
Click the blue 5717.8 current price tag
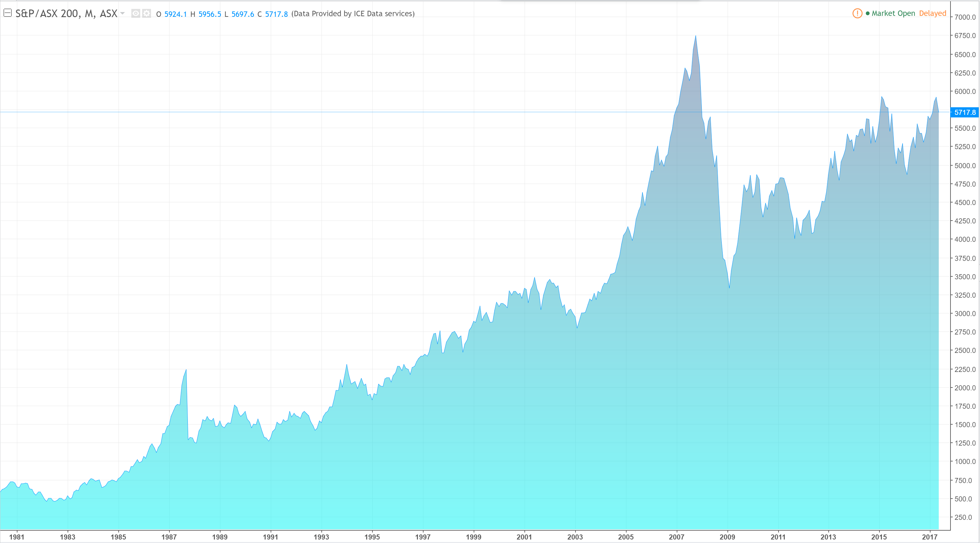pyautogui.click(x=965, y=112)
